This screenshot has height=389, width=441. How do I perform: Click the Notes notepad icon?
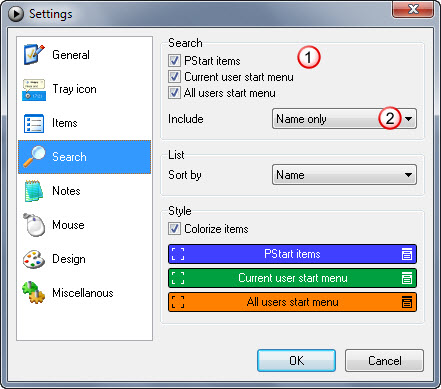coord(34,191)
